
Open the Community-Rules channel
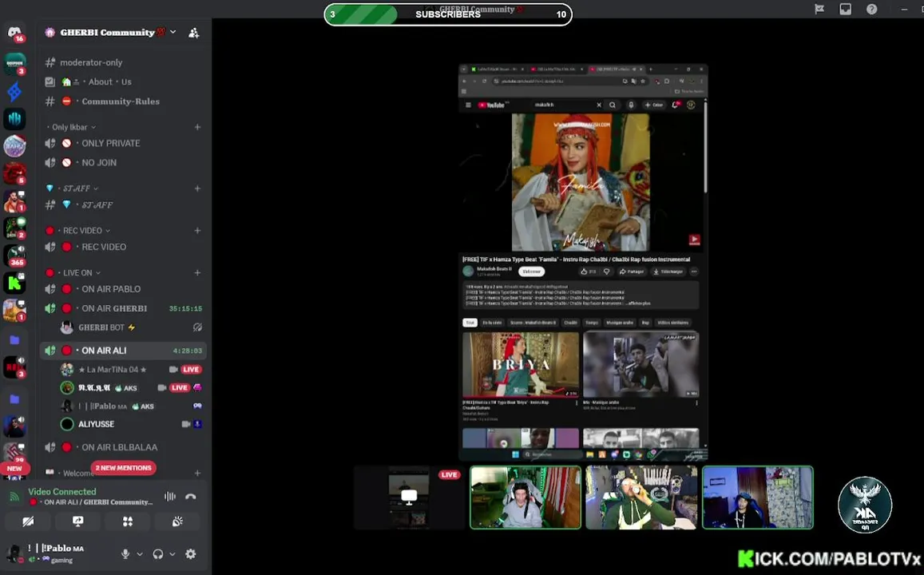[122, 101]
